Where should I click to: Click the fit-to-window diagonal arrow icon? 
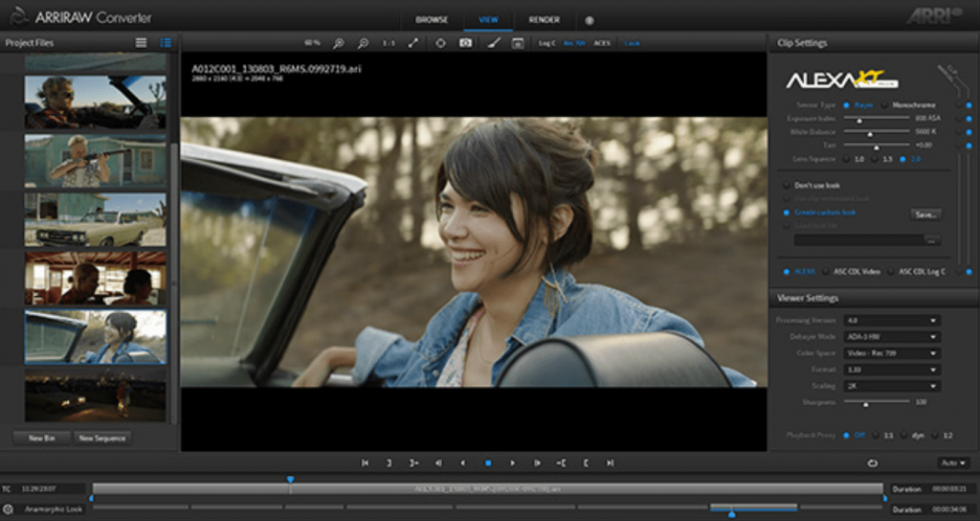click(413, 43)
